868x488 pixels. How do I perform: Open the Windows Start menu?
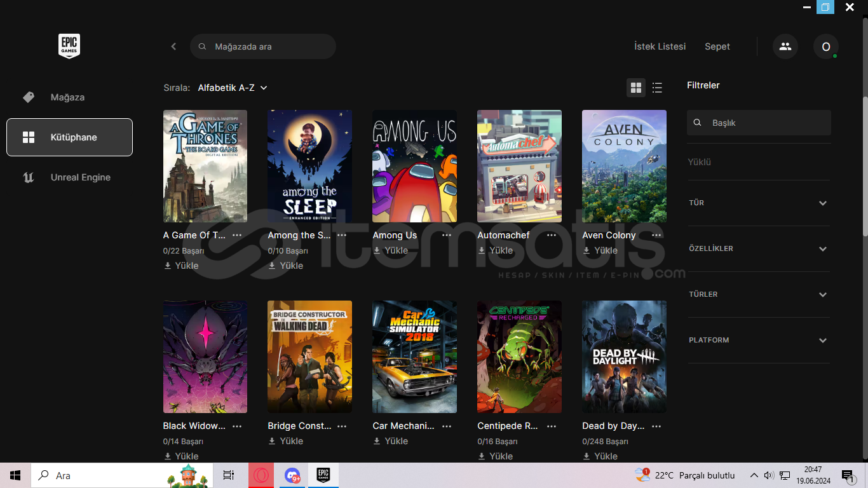pyautogui.click(x=15, y=475)
